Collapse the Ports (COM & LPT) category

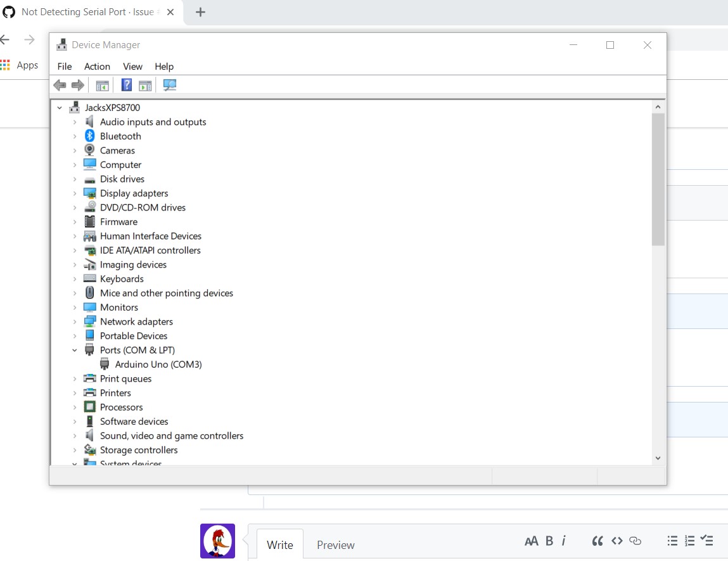coord(75,350)
